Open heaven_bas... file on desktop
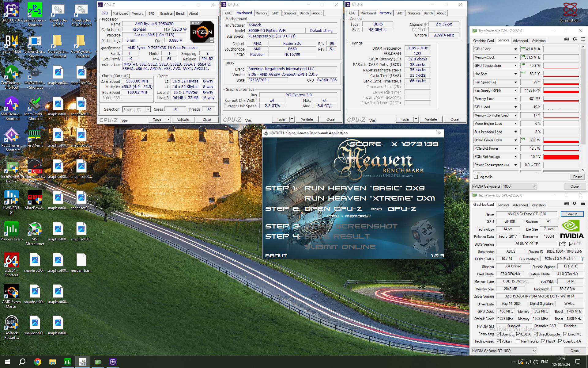The height and width of the screenshot is (368, 588). [81, 263]
